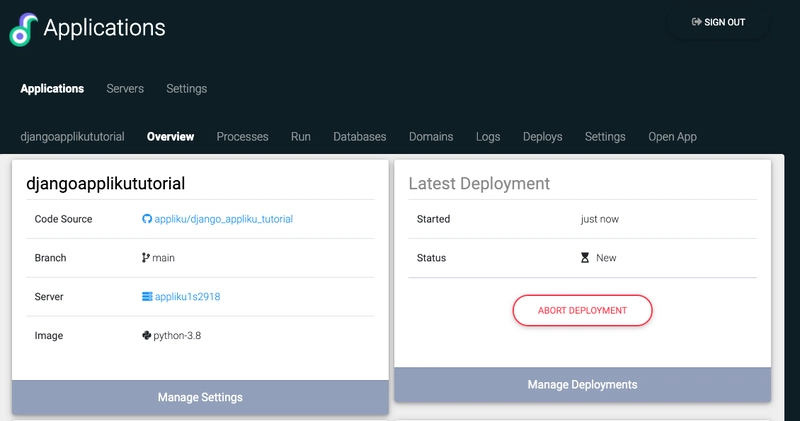
Task: Open the appliku1s2918 server link
Action: 187,296
